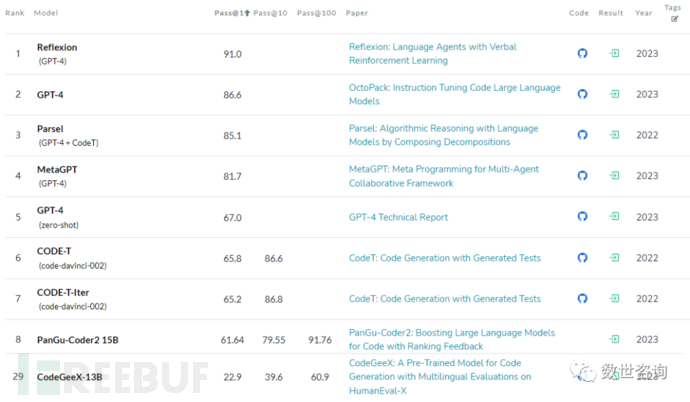Click the Tags edit icon in header
The width and height of the screenshot is (690, 402).
pos(675,18)
